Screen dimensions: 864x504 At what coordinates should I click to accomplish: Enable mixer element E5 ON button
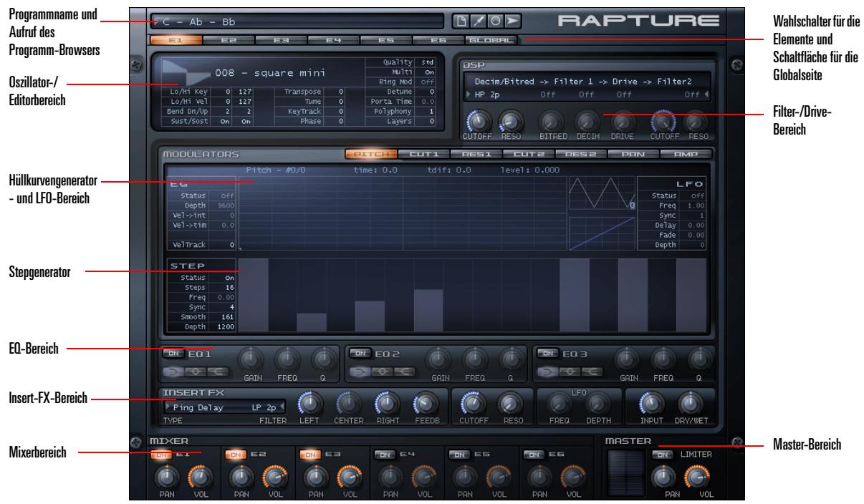[x=459, y=454]
